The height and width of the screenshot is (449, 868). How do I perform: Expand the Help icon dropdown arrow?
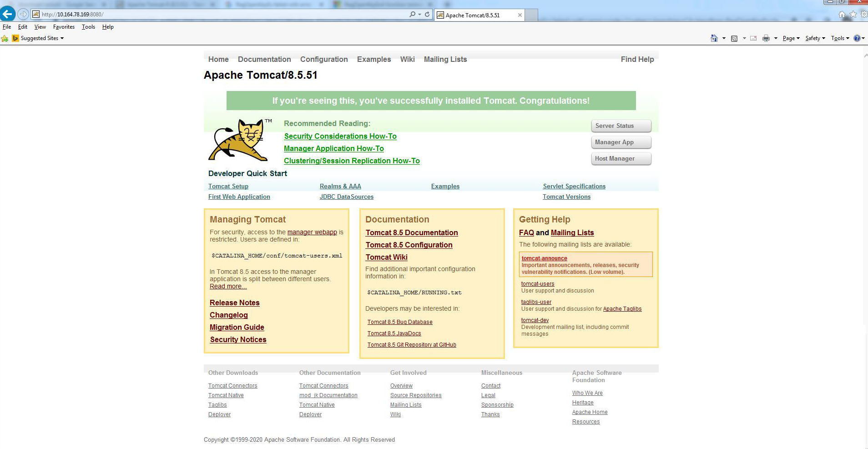pyautogui.click(x=863, y=38)
